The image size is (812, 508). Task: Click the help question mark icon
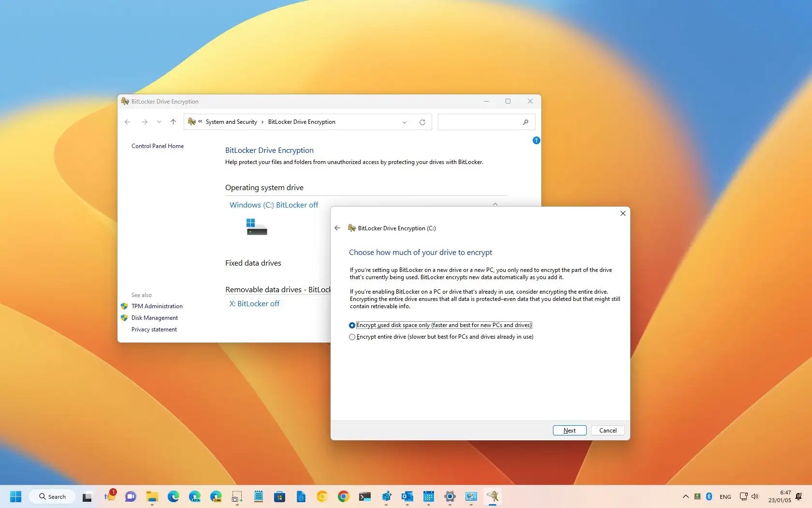[536, 140]
